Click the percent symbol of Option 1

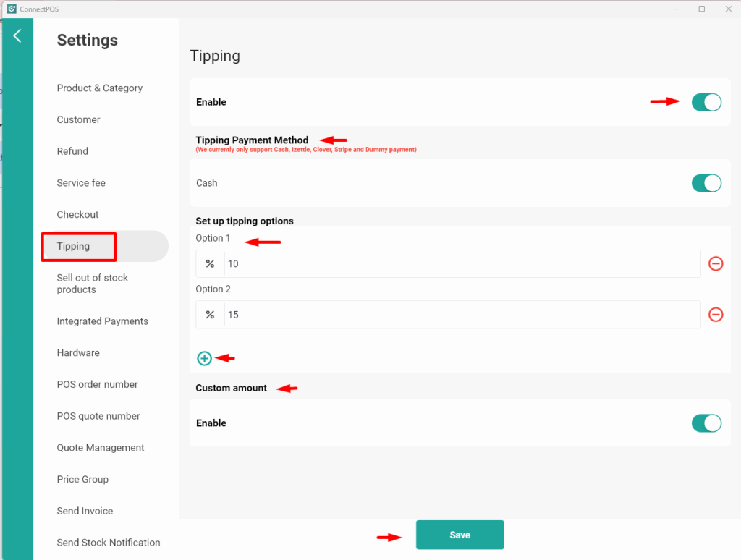(x=211, y=263)
